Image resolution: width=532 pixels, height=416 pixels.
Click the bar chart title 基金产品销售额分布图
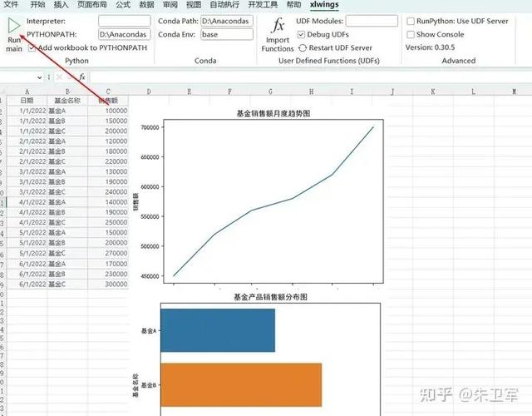270,297
